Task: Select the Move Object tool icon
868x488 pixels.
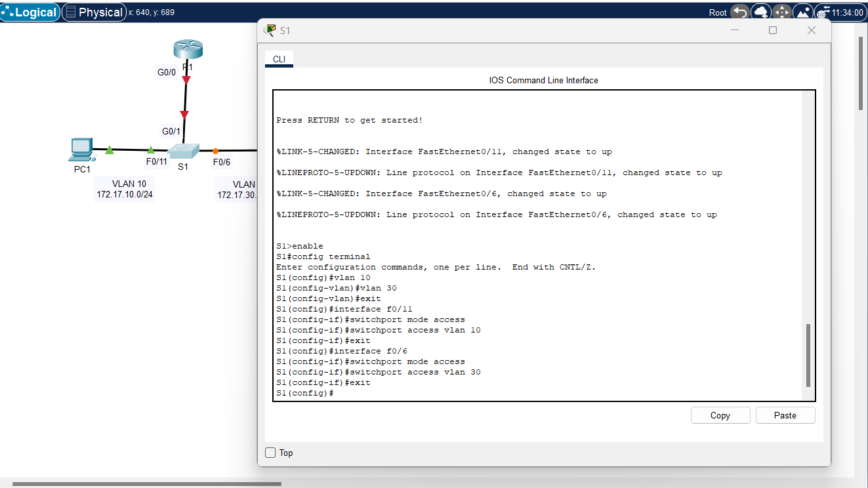Action: (781, 12)
